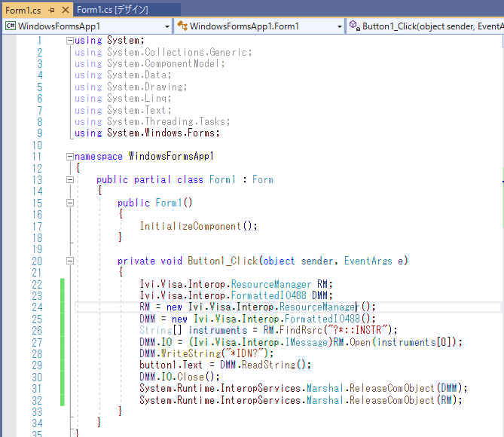Image resolution: width=504 pixels, height=437 pixels.
Task: Click the 'instruments' variable on line 26
Action: coord(218,330)
